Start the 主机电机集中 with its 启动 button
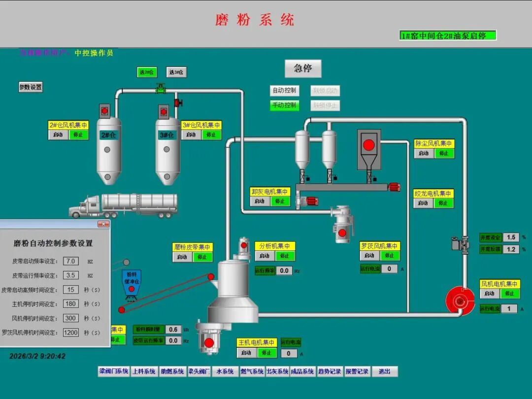Image resolution: width=532 pixels, height=399 pixels. pos(246,353)
